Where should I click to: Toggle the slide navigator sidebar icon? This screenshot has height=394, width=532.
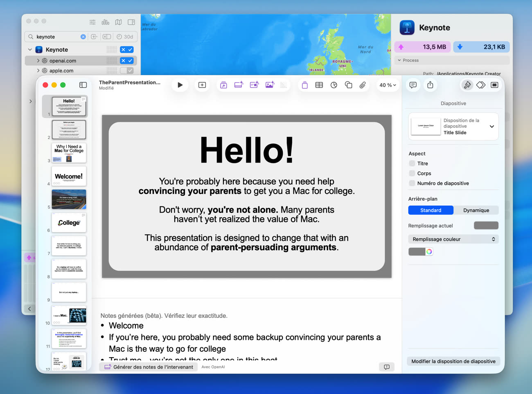[x=83, y=85]
